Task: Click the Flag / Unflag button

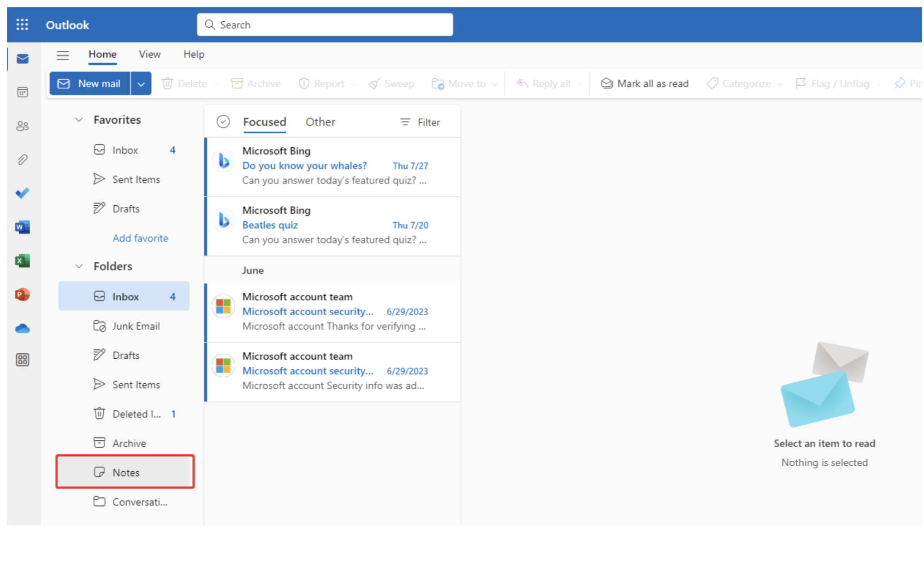Action: 833,83
